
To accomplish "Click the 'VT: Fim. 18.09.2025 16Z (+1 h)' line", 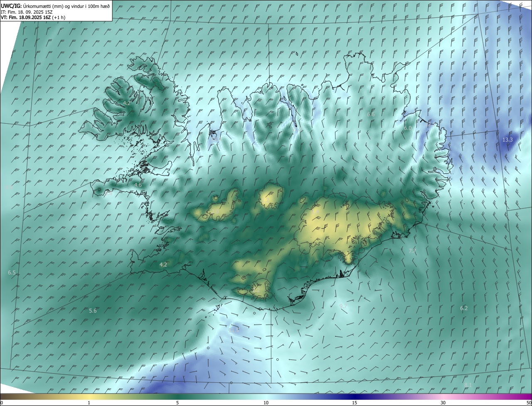I will [33, 17].
